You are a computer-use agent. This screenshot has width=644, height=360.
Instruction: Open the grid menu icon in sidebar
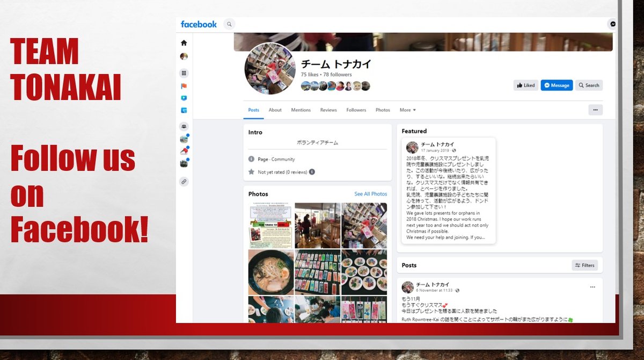pyautogui.click(x=184, y=73)
